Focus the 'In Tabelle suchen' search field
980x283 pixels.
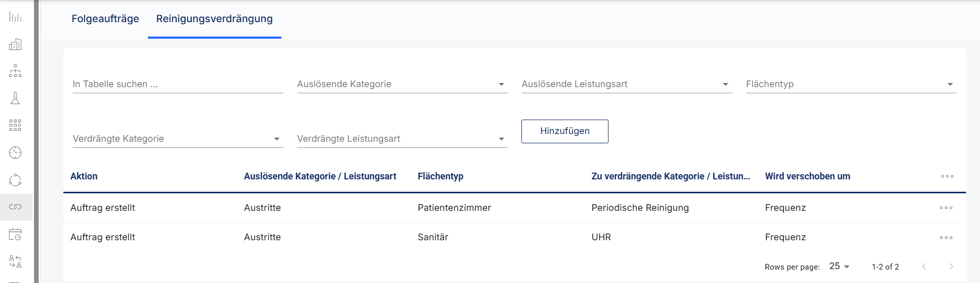click(x=177, y=84)
